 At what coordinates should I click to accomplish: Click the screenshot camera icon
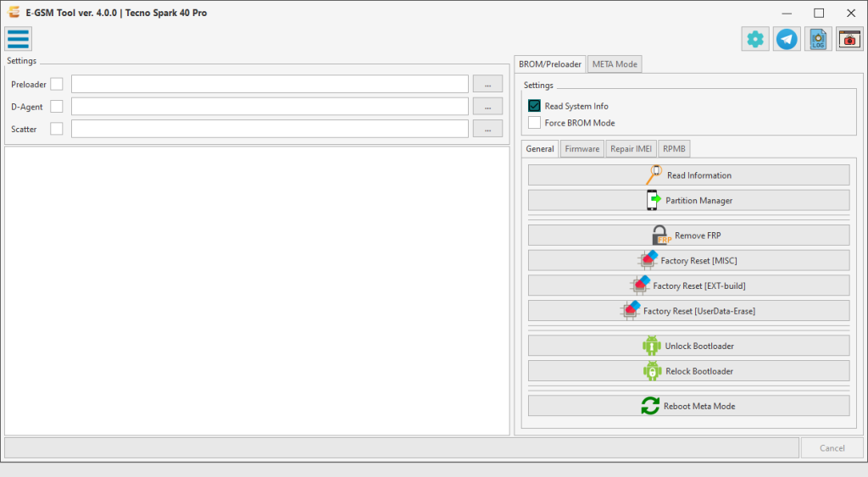click(849, 39)
